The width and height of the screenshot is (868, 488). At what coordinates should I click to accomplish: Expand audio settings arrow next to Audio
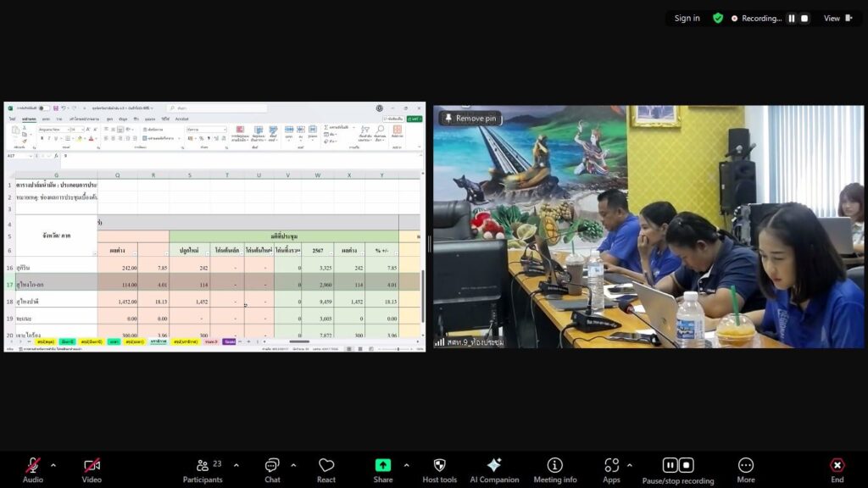pos(53,465)
